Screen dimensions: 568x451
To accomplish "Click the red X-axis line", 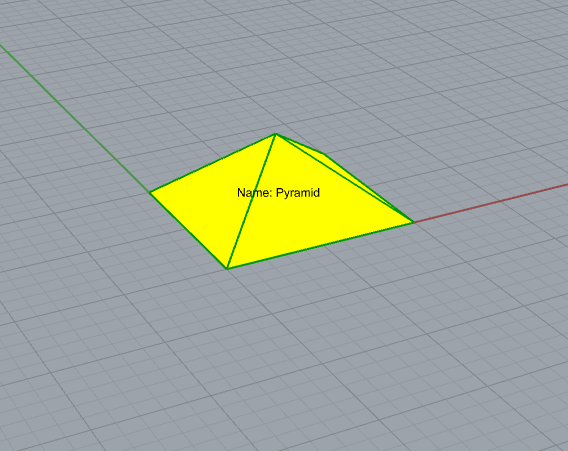I will coord(491,203).
